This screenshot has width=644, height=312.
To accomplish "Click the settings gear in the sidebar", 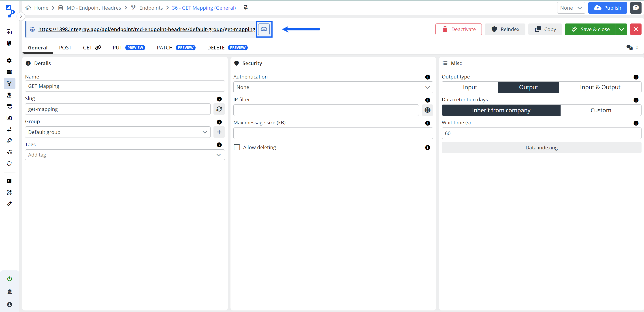I will pyautogui.click(x=9, y=61).
